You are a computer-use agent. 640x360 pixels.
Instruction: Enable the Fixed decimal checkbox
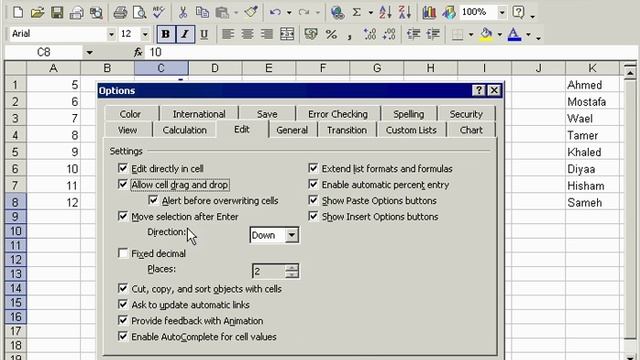click(x=122, y=253)
